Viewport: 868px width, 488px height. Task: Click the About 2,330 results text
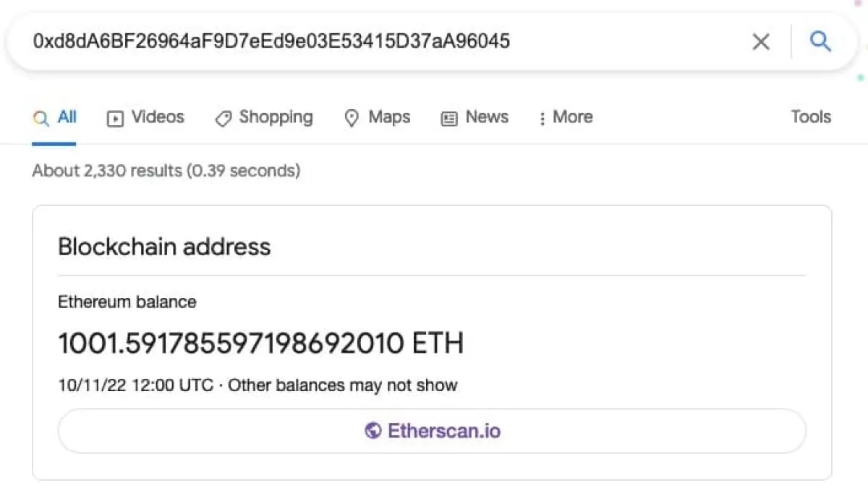click(x=166, y=171)
